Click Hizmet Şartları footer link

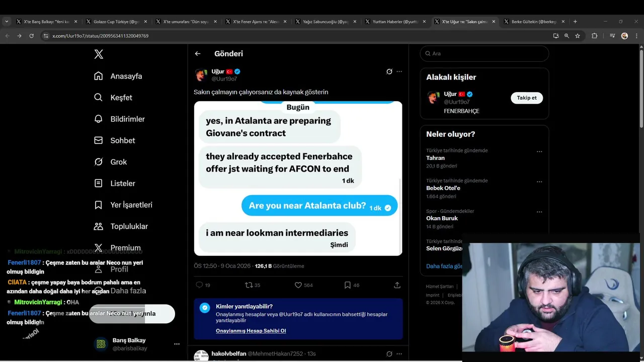pos(440,287)
